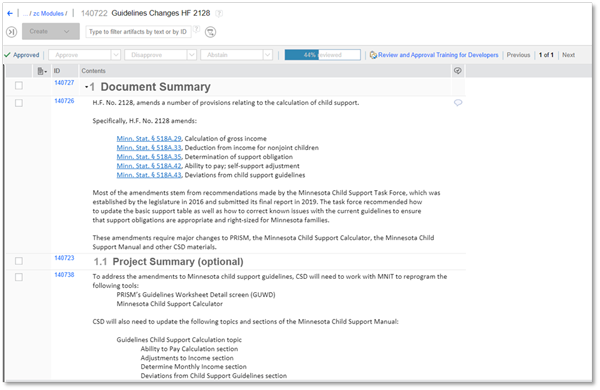Collapse the Document Summary heading
600x390 pixels.
click(86, 87)
